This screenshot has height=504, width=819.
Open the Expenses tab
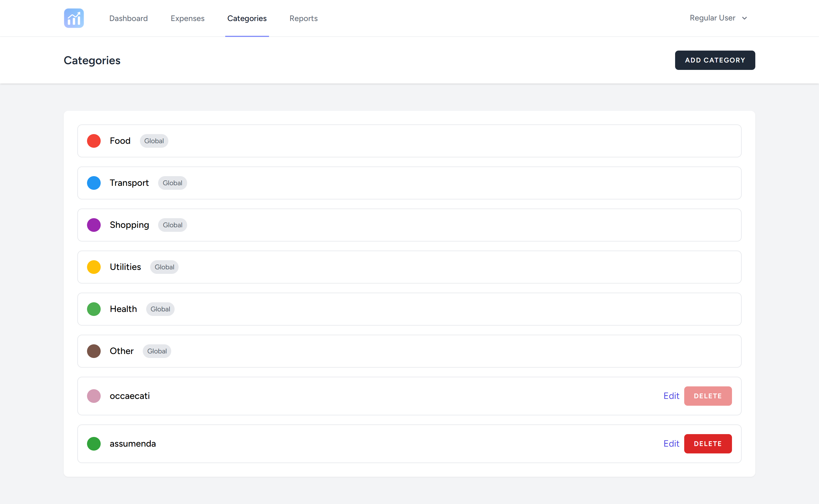coord(187,18)
